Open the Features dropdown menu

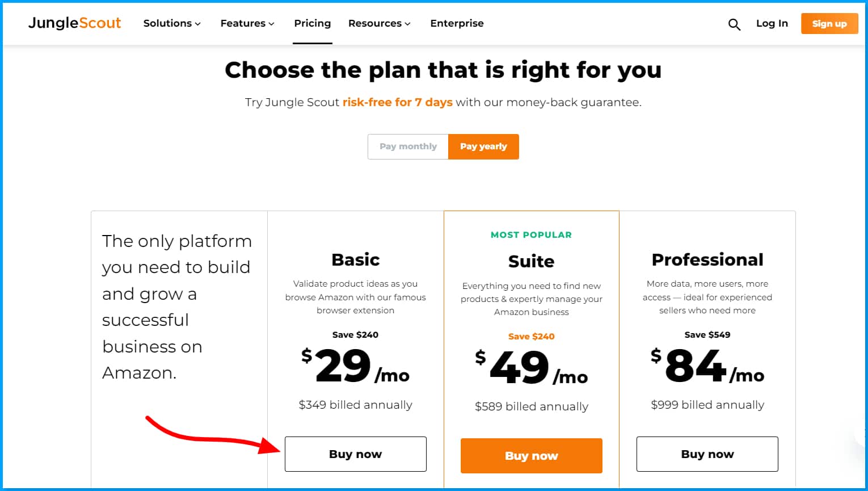pos(247,23)
